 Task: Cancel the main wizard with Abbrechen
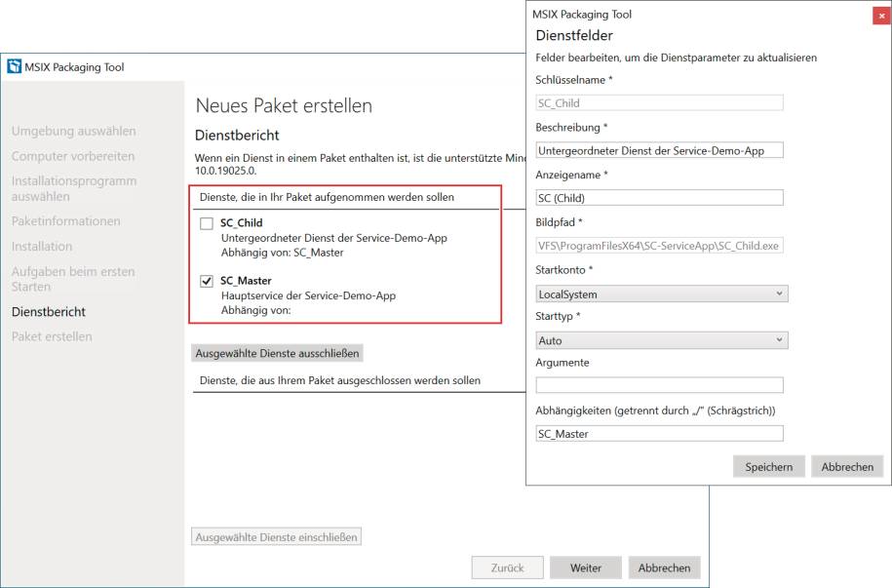pyautogui.click(x=665, y=568)
